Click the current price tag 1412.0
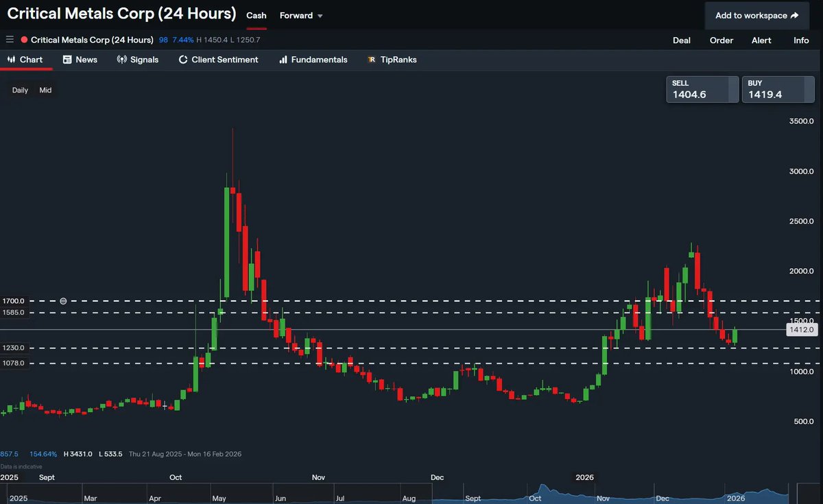The width and height of the screenshot is (823, 504). pos(801,330)
